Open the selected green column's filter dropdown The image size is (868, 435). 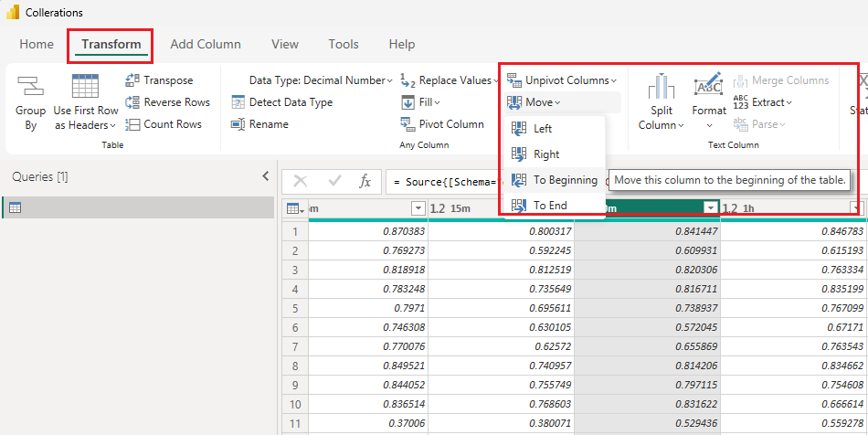point(711,208)
